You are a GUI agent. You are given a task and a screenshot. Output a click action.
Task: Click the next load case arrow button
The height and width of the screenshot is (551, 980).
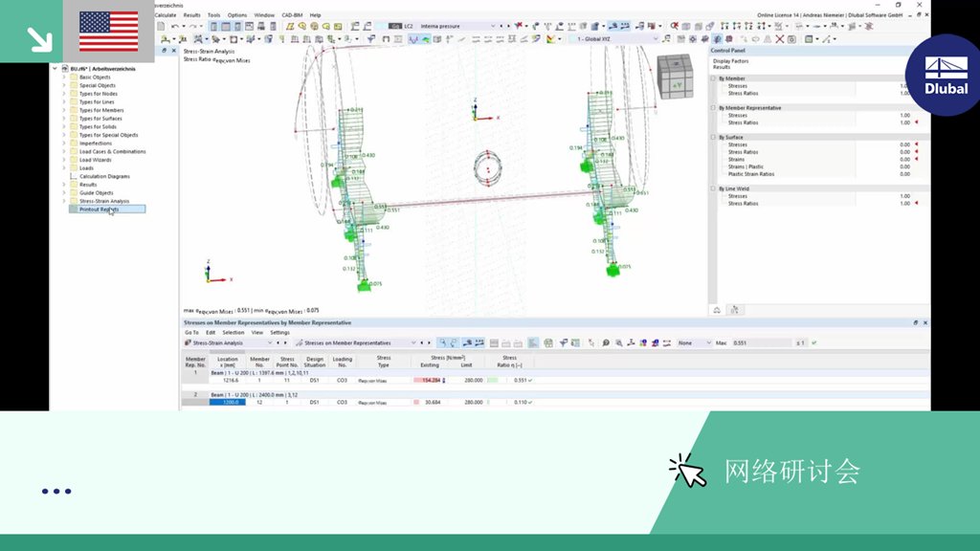pos(508,26)
